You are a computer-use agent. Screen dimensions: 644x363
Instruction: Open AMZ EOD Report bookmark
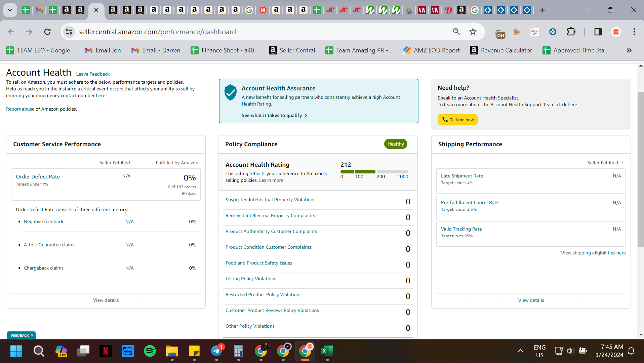pos(432,50)
